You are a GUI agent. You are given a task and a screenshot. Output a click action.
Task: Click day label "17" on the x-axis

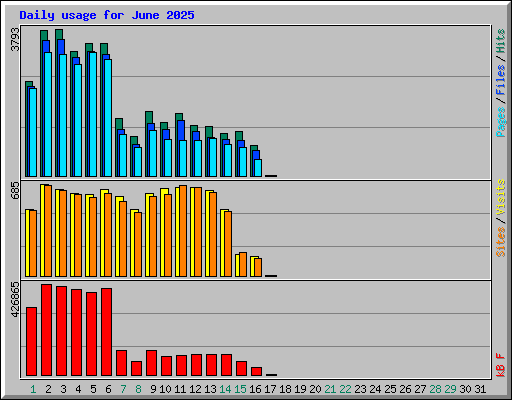270,389
